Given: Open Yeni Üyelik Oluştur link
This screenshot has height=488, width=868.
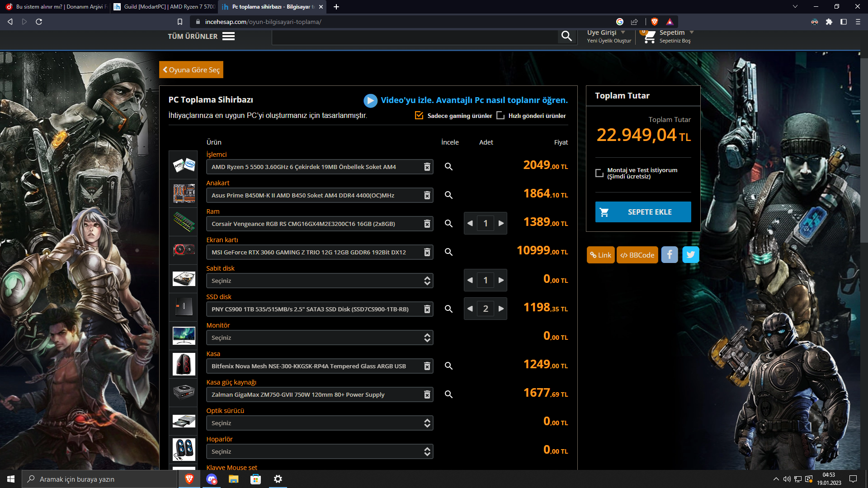Looking at the screenshot, I should pyautogui.click(x=609, y=41).
